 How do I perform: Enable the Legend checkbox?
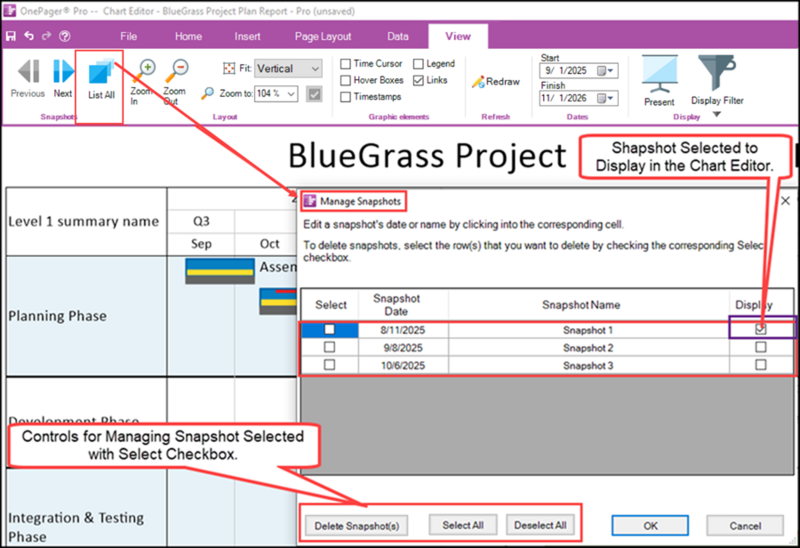pyautogui.click(x=418, y=64)
